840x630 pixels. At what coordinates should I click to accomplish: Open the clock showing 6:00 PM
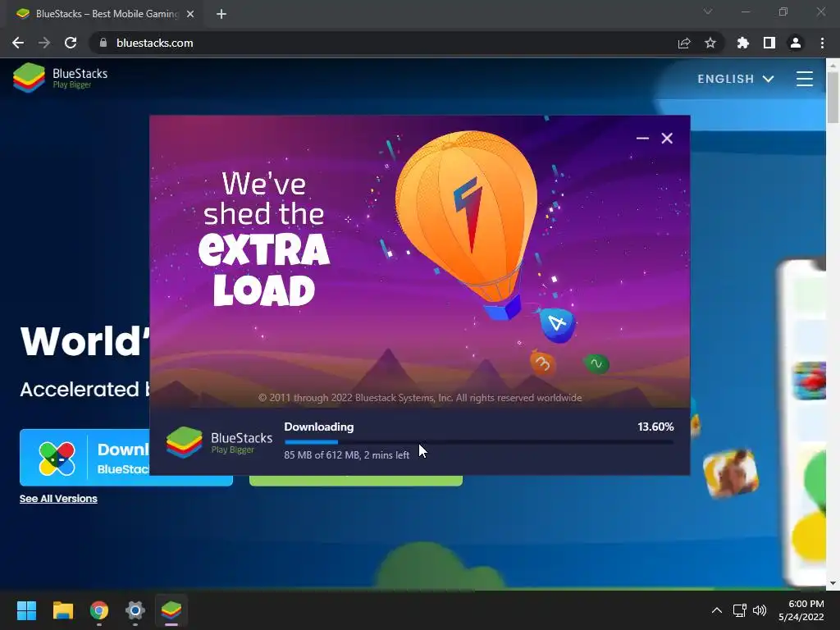click(801, 610)
